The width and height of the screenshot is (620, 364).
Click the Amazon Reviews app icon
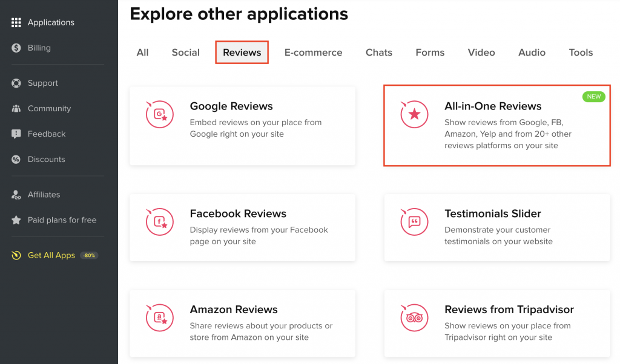click(159, 317)
